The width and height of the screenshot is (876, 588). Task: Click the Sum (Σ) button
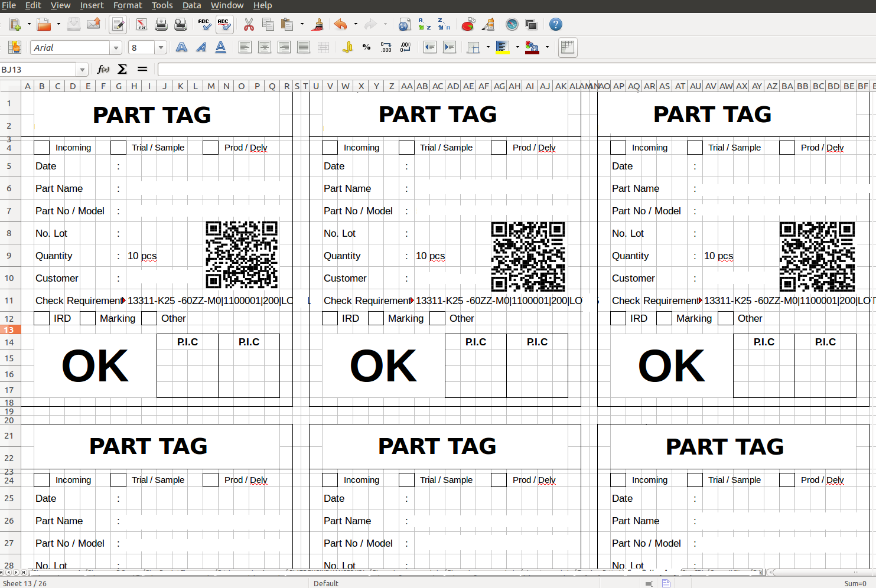pos(122,69)
